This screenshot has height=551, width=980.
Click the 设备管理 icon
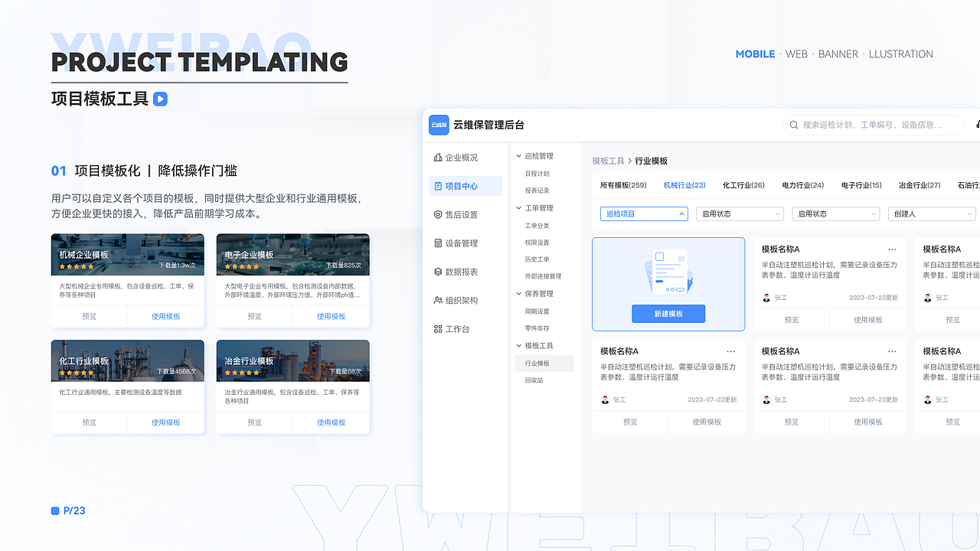point(438,243)
